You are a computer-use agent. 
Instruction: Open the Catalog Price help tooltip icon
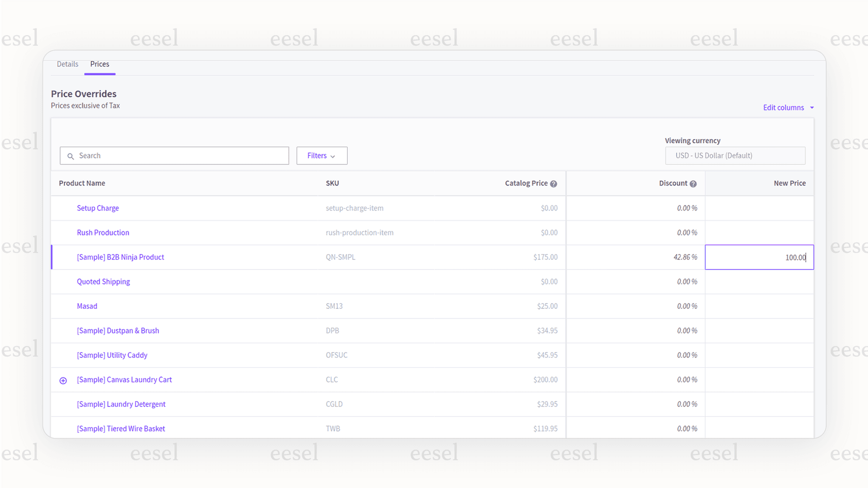click(553, 183)
